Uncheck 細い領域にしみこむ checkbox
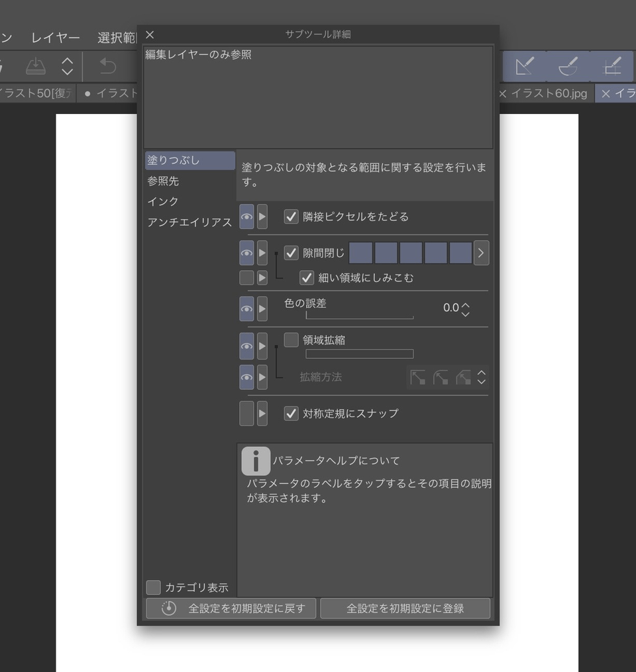Viewport: 636px width, 672px height. pos(307,277)
